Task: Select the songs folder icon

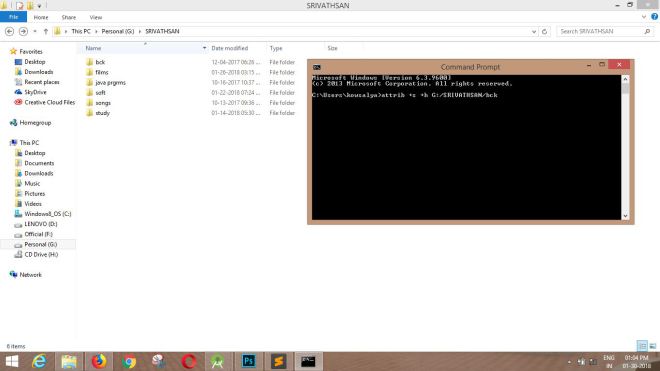Action: pos(90,103)
